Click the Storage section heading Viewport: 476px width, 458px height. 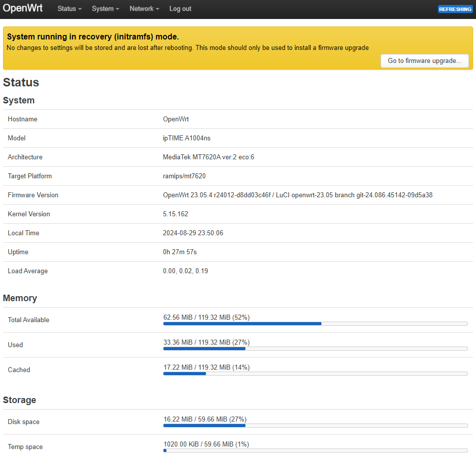click(19, 400)
